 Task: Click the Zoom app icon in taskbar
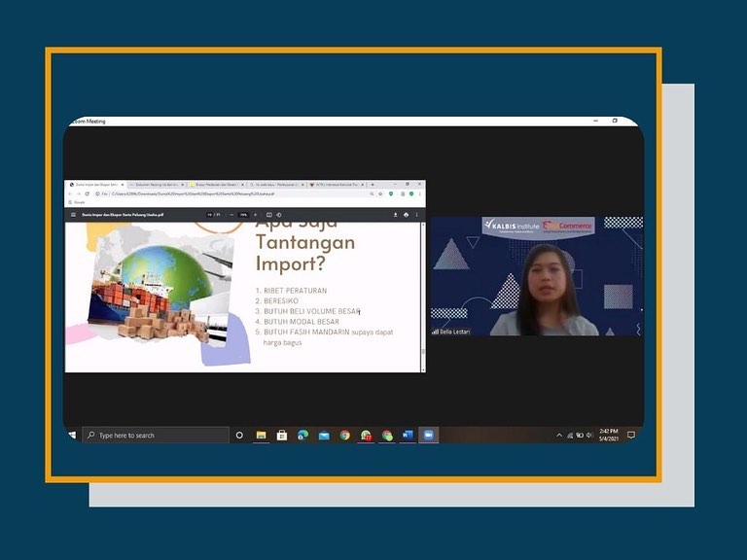coord(428,436)
